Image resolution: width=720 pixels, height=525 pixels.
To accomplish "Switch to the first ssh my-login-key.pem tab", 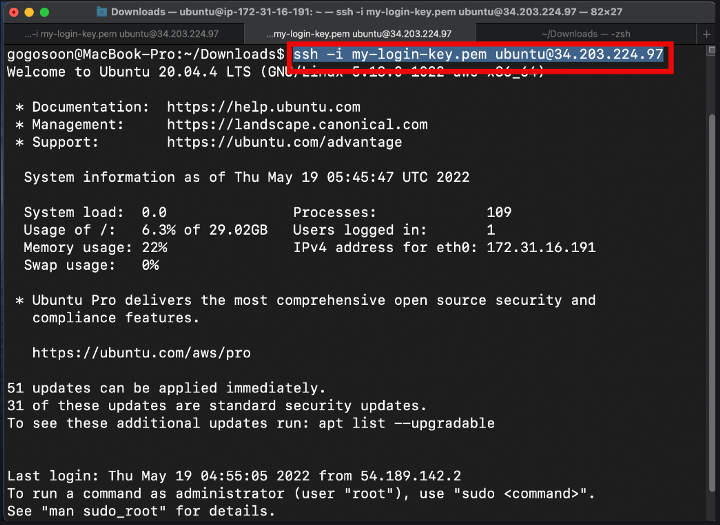I will 123,34.
